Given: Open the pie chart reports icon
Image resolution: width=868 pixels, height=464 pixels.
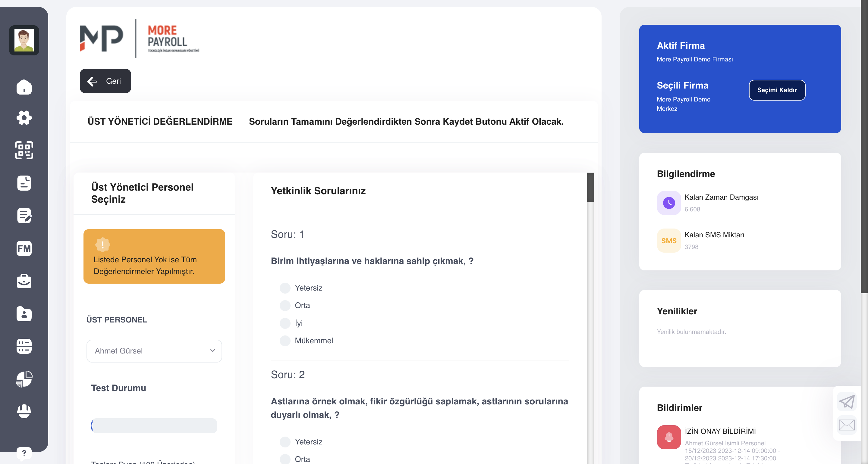Looking at the screenshot, I should (24, 379).
